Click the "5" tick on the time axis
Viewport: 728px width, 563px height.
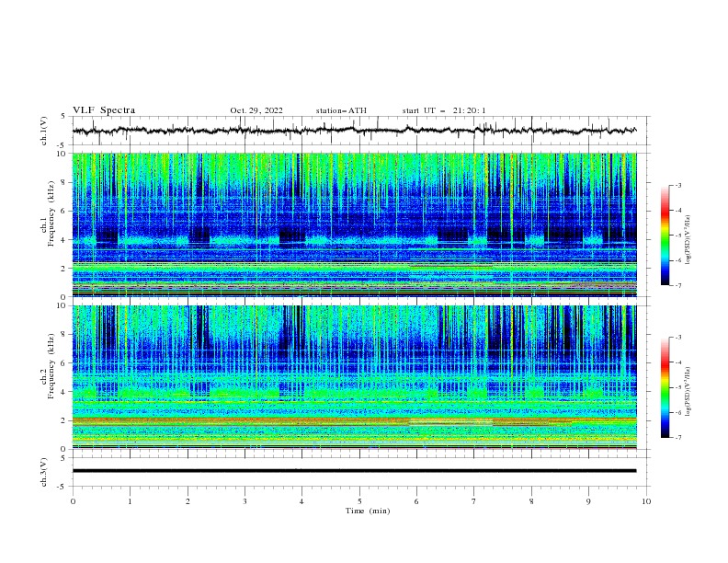click(359, 501)
